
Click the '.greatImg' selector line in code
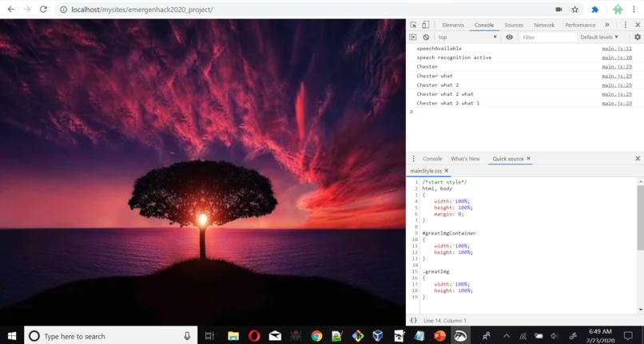point(435,271)
